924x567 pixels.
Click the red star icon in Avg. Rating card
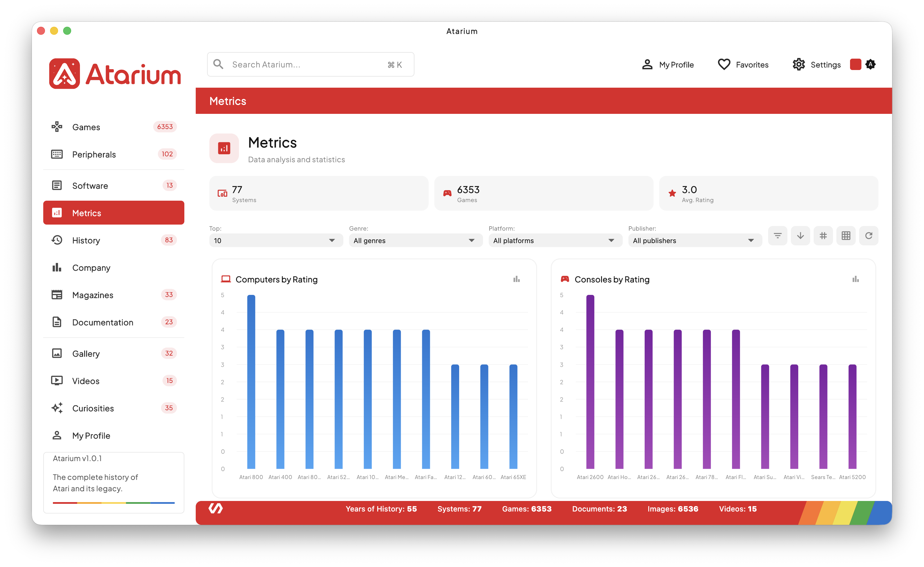pyautogui.click(x=673, y=193)
